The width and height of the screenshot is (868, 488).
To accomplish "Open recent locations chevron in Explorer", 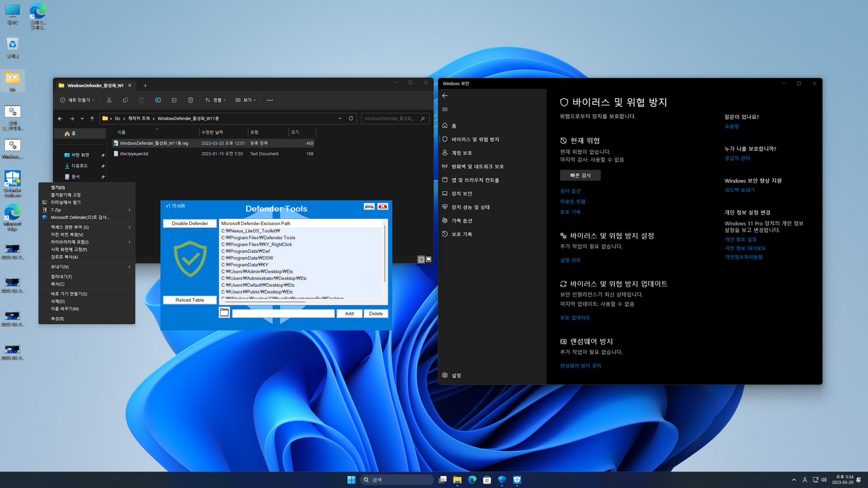I will [x=82, y=119].
